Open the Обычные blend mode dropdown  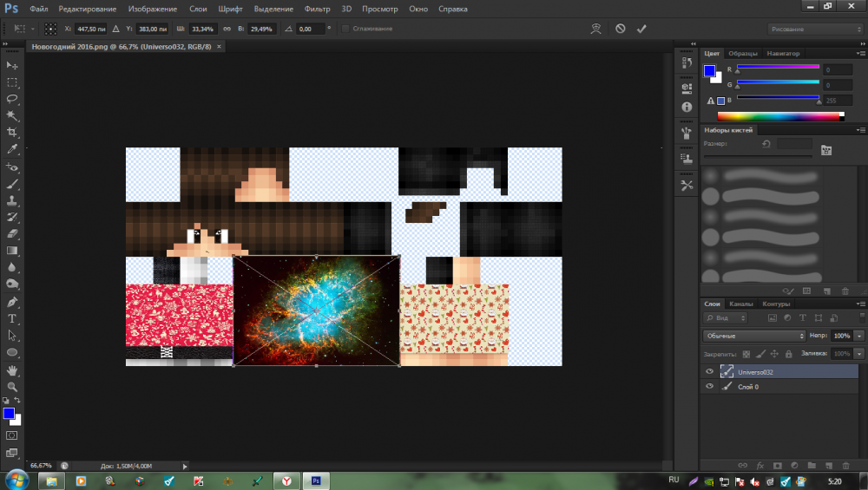point(753,336)
